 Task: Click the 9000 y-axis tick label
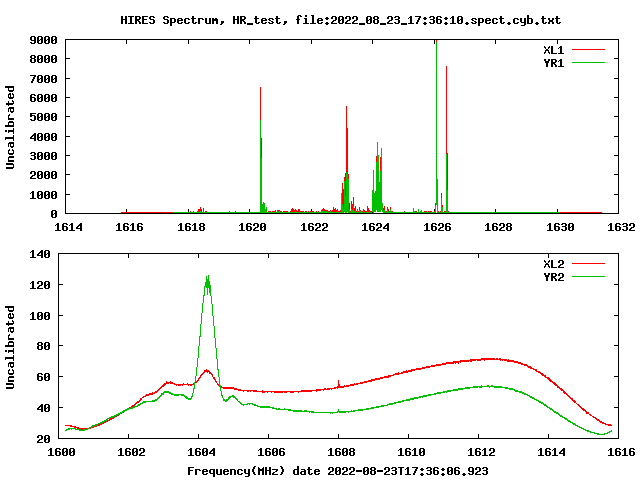click(43, 40)
